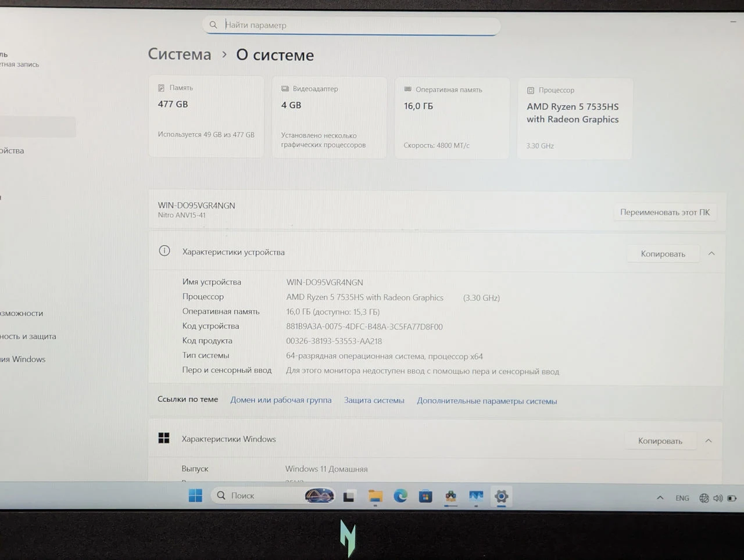Select the Nitro ANV15-41 model text
This screenshot has height=560, width=744.
tap(182, 215)
